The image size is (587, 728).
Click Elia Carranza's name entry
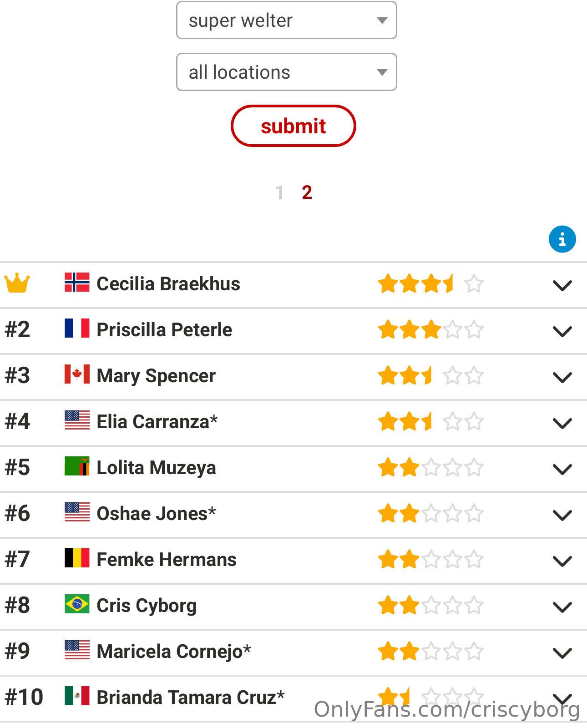tap(157, 422)
